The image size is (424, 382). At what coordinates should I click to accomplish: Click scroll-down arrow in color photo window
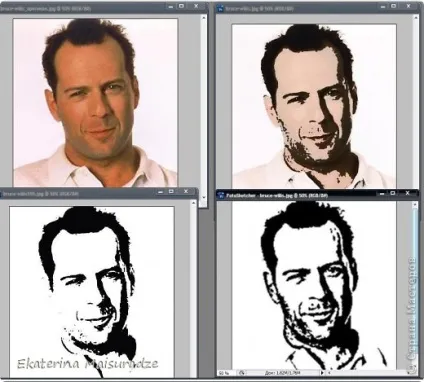(204, 198)
